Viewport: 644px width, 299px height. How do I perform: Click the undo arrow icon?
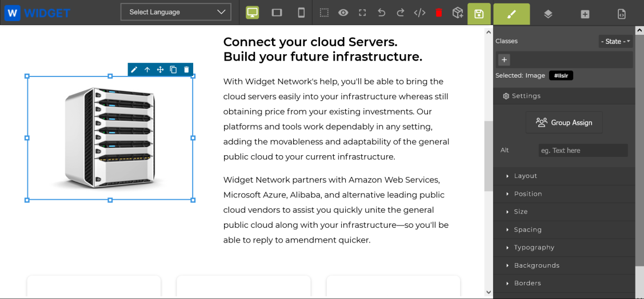coord(382,13)
